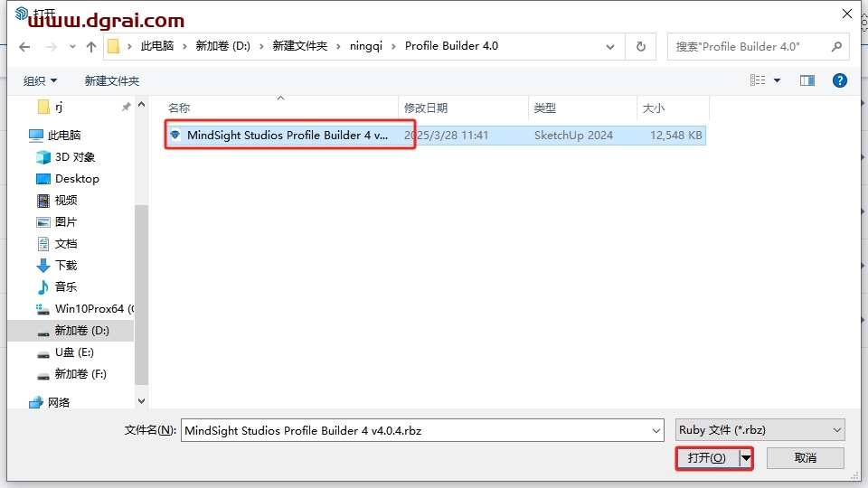Click the SketchUp 2024 type cell

(x=573, y=135)
